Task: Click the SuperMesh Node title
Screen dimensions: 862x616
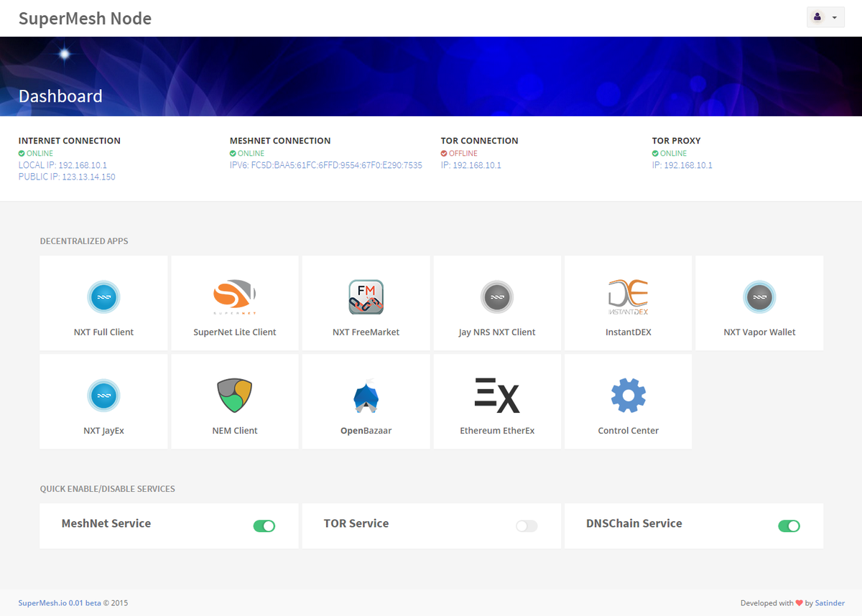Action: [x=85, y=19]
